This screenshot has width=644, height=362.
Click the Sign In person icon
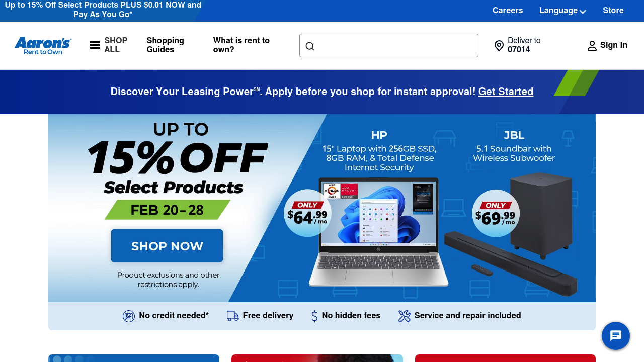coord(592,46)
